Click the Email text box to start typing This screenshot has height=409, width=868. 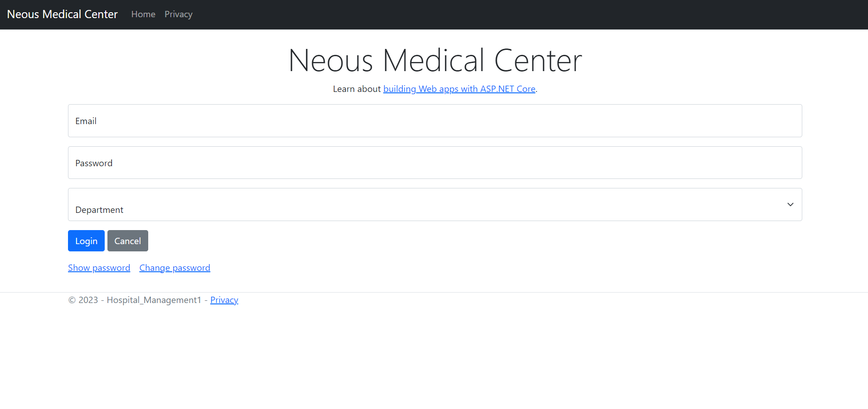point(434,120)
